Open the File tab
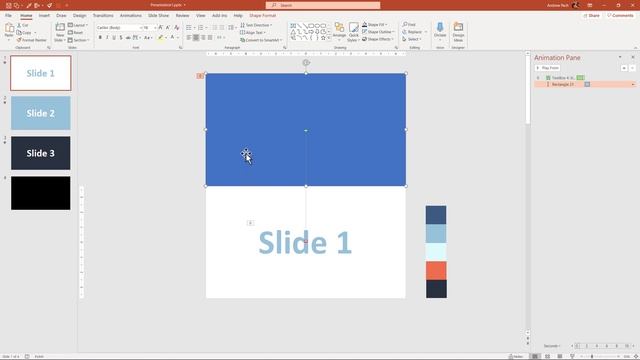Viewport: 640px width, 360px height. tap(8, 16)
